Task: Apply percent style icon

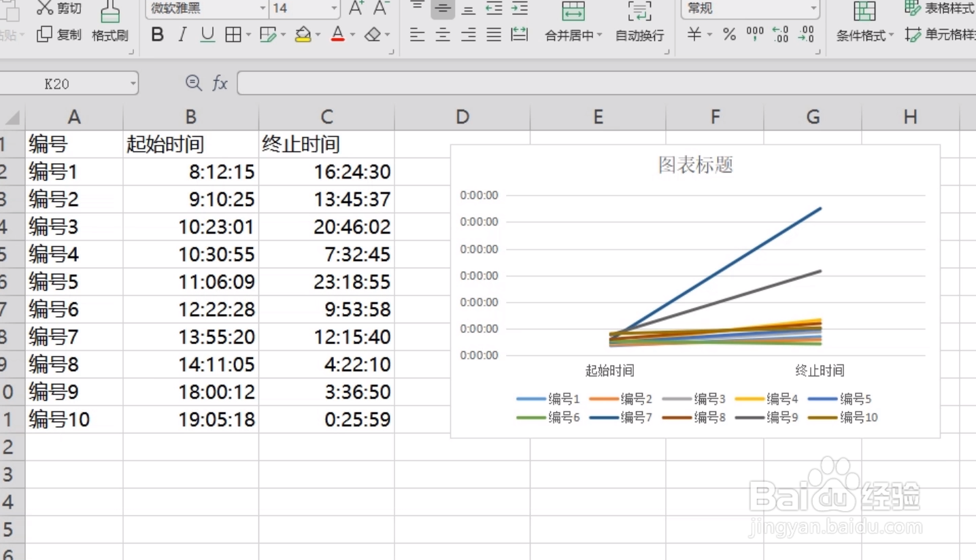Action: click(x=730, y=35)
